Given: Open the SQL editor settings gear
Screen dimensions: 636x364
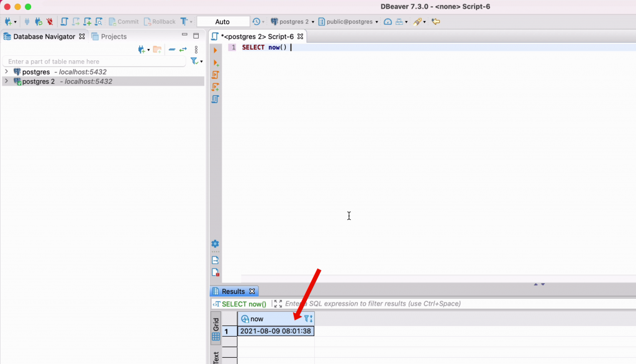Looking at the screenshot, I should [x=215, y=244].
